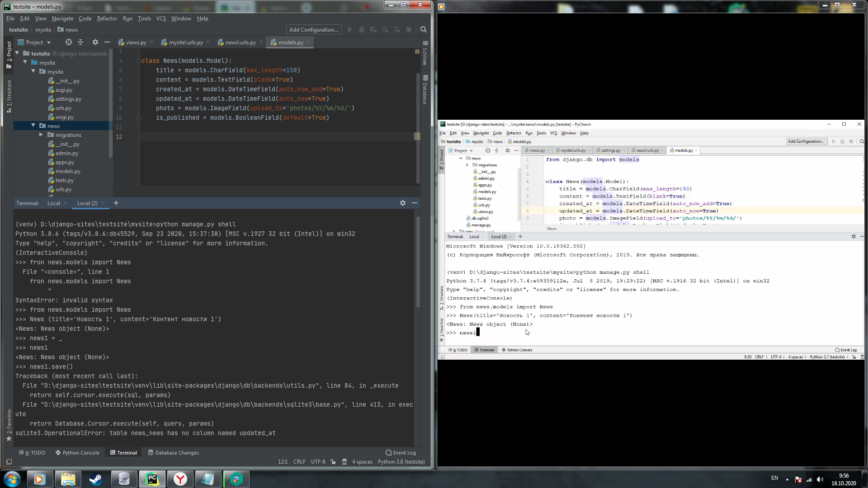Open Steam from the taskbar
This screenshot has width=868, height=488.
(96, 479)
